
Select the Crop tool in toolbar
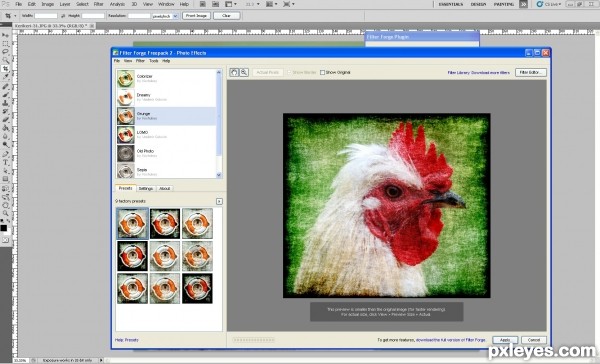5,69
